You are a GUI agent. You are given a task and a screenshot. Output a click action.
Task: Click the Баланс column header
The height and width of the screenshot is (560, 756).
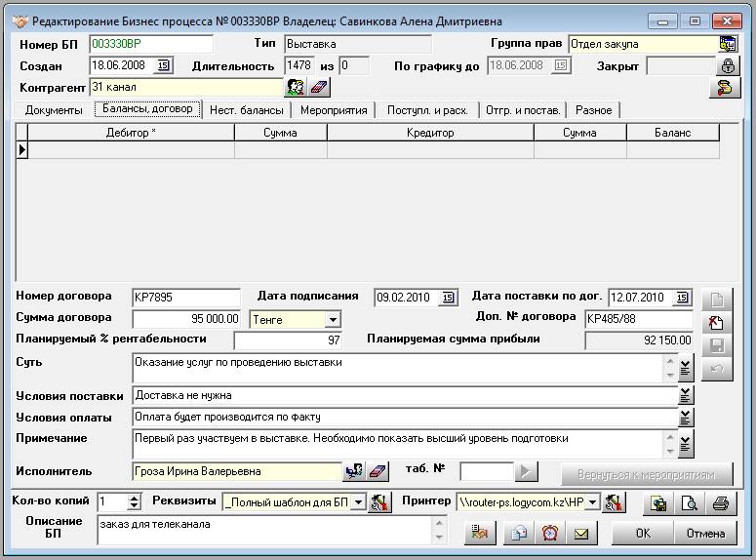click(673, 133)
